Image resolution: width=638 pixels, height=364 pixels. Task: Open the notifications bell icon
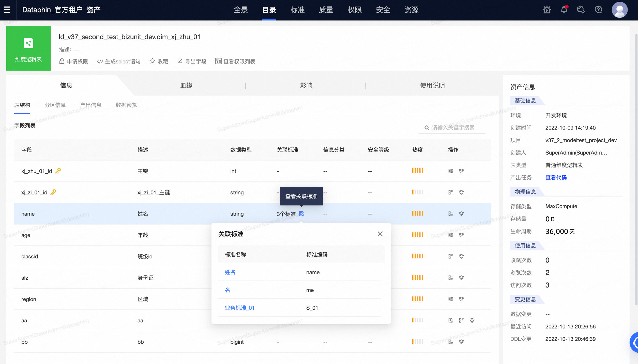[x=564, y=10]
